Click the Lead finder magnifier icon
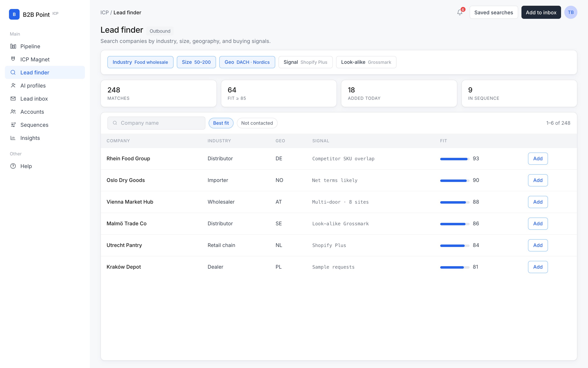588x368 pixels. pos(13,72)
